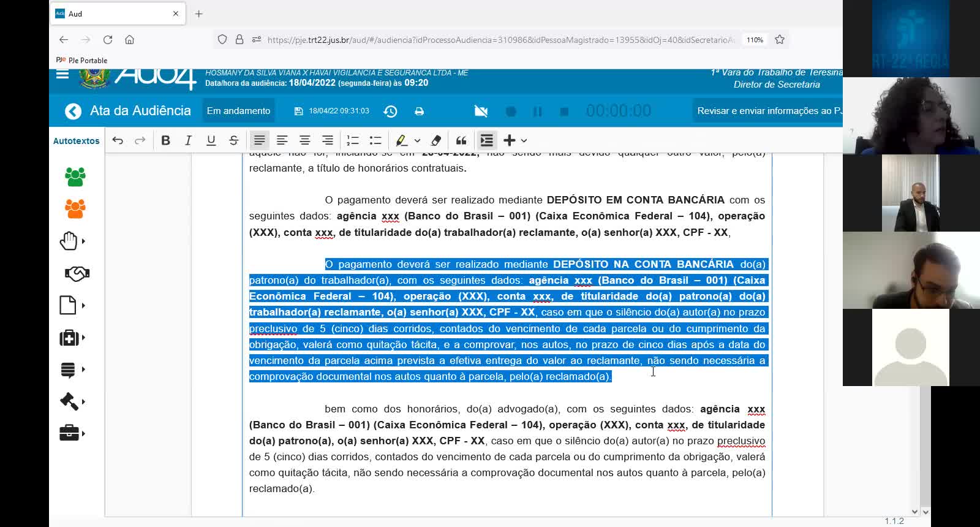This screenshot has width=980, height=527.
Task: View site security padlock info
Action: point(239,40)
